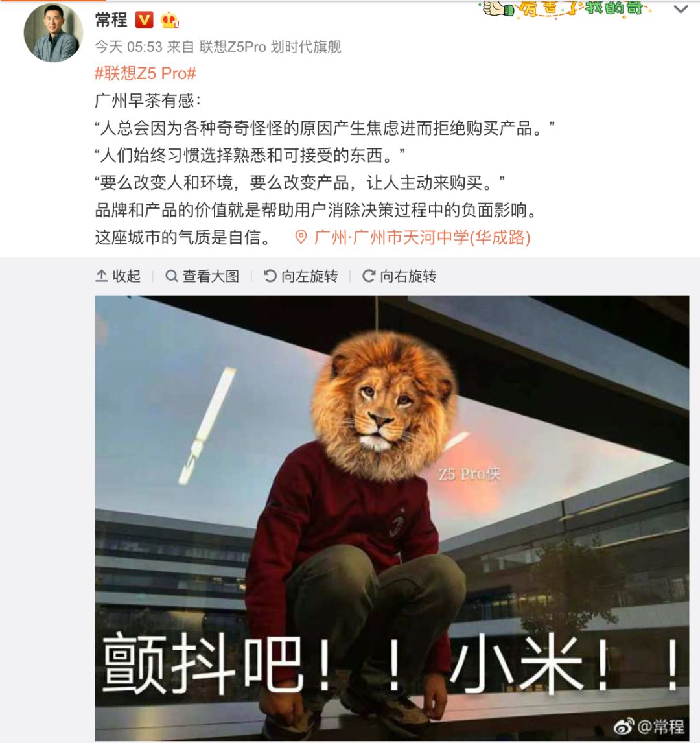
Task: Click the upward arrow collapse icon
Action: pos(101,276)
